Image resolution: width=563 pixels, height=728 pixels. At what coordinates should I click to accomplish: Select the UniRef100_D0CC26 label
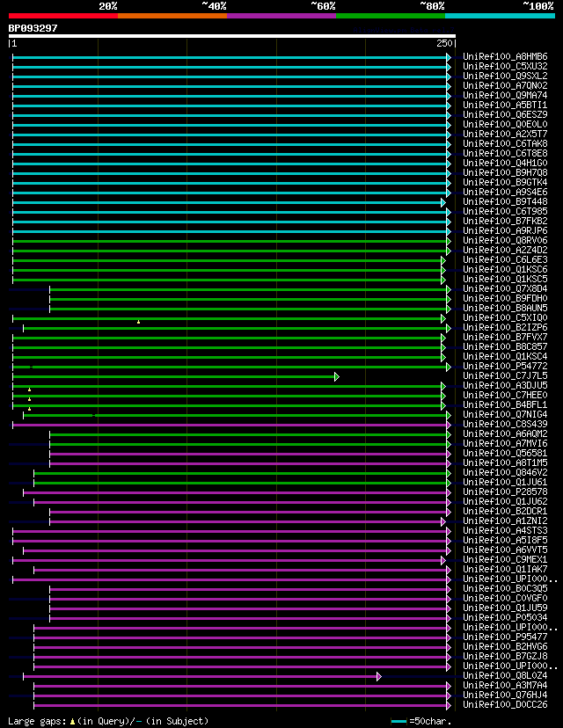[505, 705]
